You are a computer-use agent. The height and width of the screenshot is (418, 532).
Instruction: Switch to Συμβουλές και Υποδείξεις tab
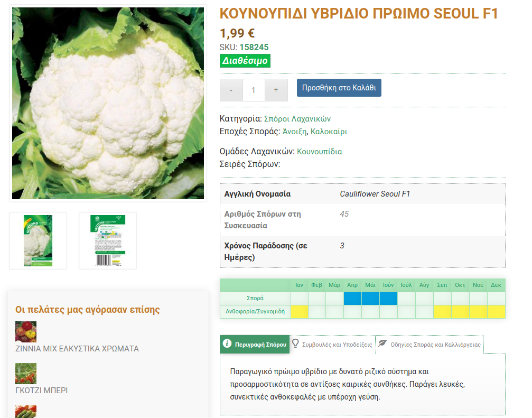pos(337,345)
